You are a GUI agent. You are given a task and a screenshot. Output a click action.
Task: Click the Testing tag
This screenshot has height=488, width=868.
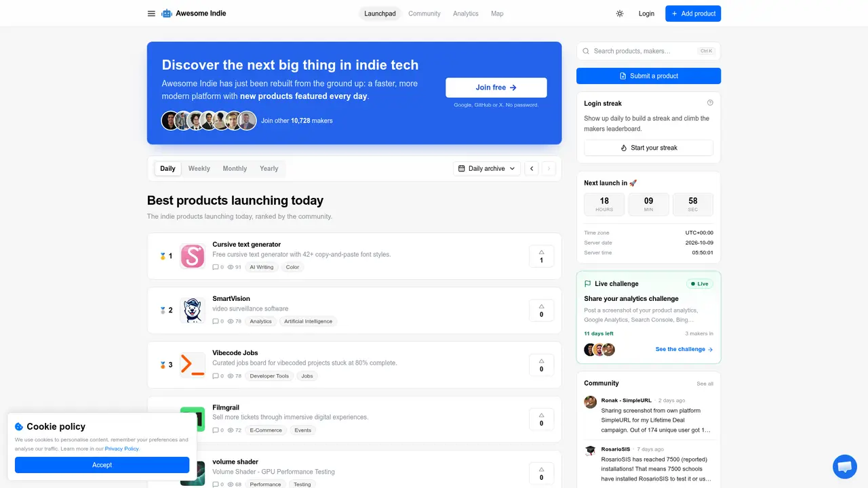coord(302,484)
